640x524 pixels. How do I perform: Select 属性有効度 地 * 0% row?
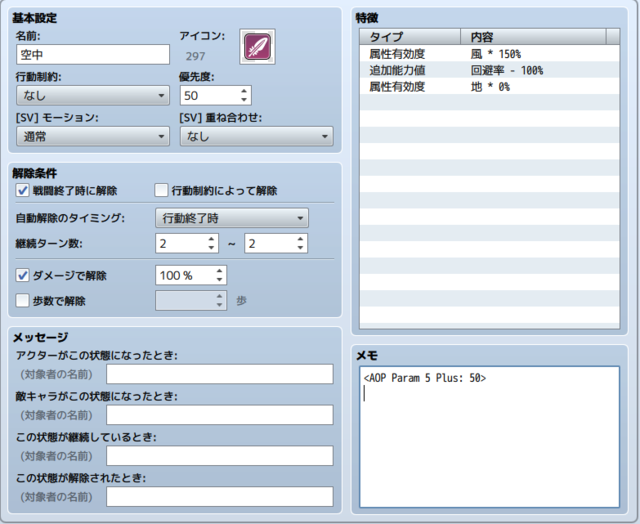point(489,86)
